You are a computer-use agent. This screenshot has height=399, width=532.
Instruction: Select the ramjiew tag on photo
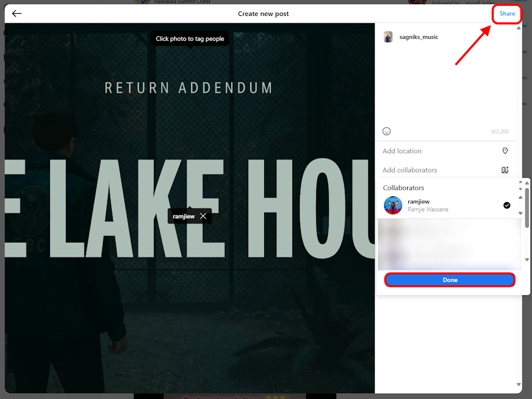point(183,217)
